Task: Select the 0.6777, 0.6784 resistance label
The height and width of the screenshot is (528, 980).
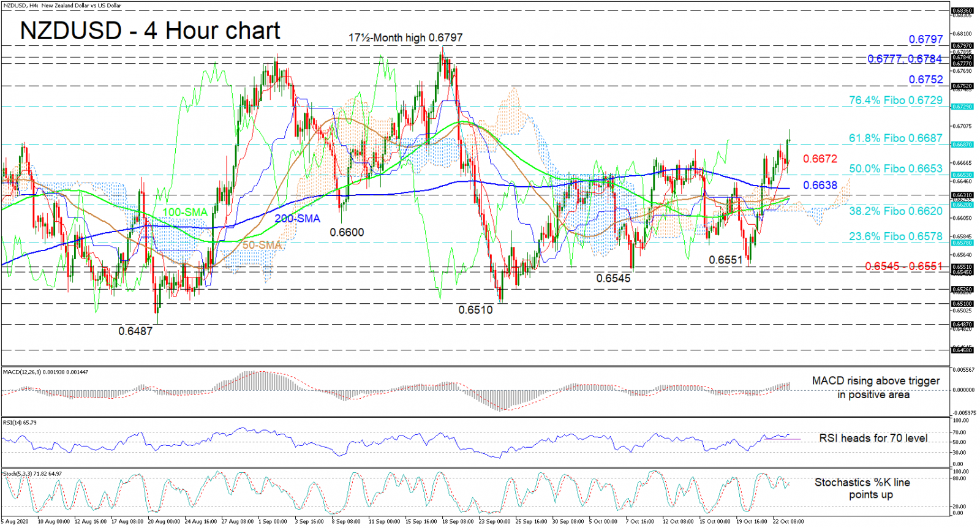Action: pyautogui.click(x=905, y=59)
